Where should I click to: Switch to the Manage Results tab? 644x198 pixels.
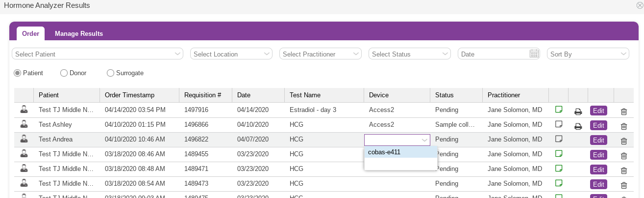(79, 33)
